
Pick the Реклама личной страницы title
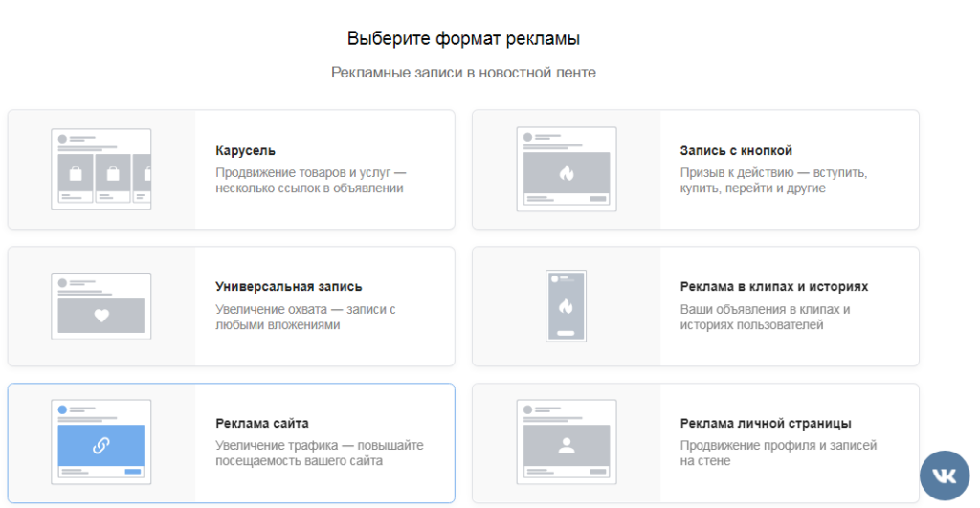point(765,423)
